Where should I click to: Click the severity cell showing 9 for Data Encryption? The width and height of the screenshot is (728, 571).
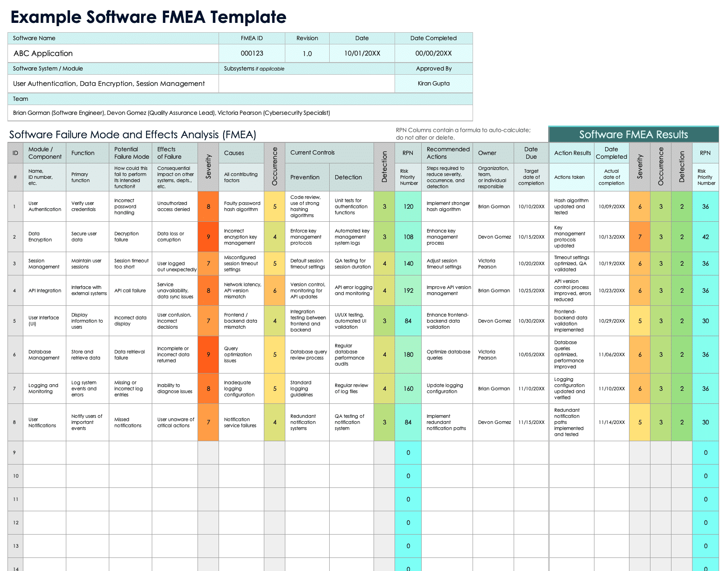click(x=208, y=236)
